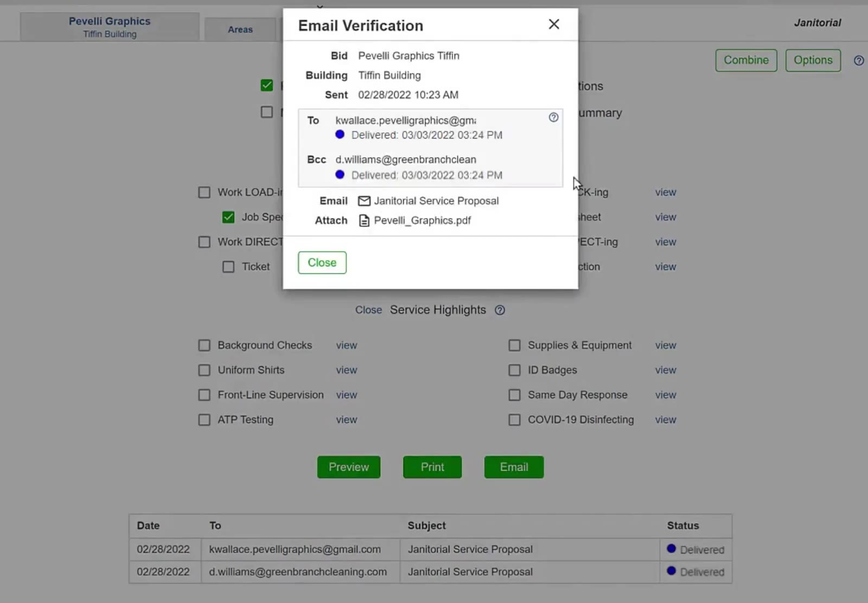Toggle the Ticket checkbox

(228, 267)
